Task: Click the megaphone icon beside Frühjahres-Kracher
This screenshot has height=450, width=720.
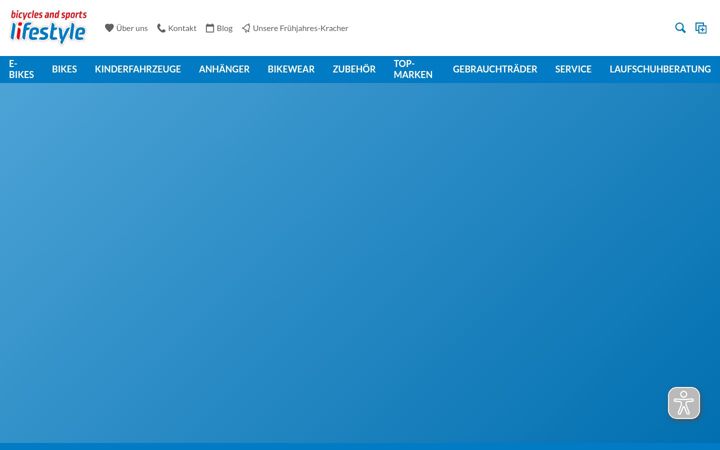Action: (246, 28)
